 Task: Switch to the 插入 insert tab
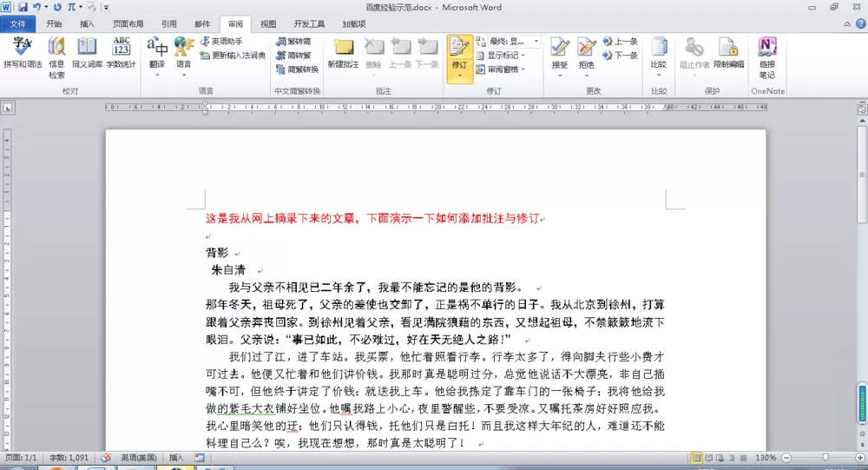[x=87, y=23]
